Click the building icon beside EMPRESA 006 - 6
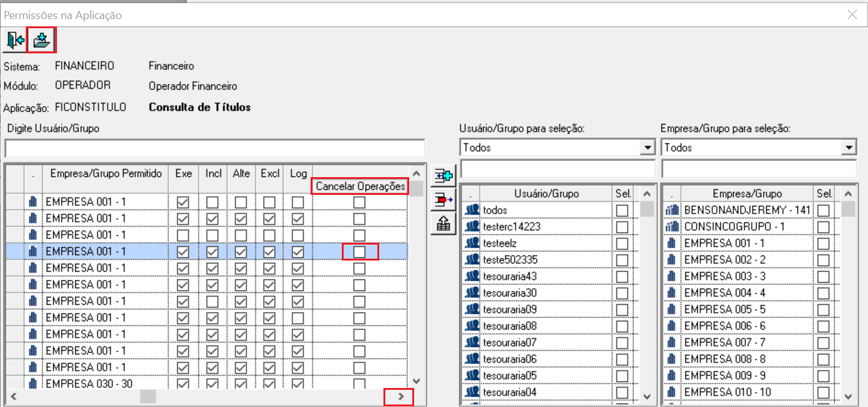868x407 pixels. click(673, 326)
